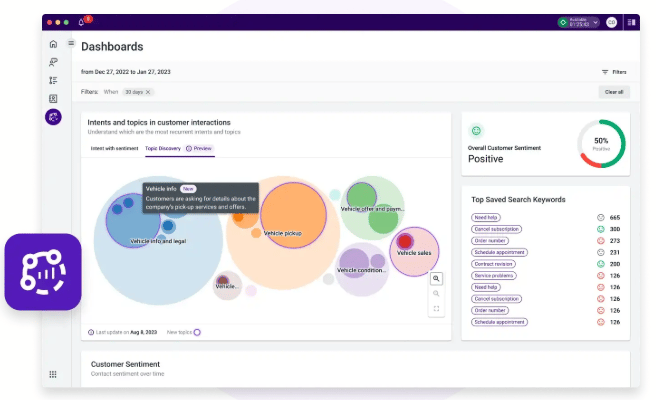
Task: Click Order number keyword with 273
Action: tap(490, 241)
